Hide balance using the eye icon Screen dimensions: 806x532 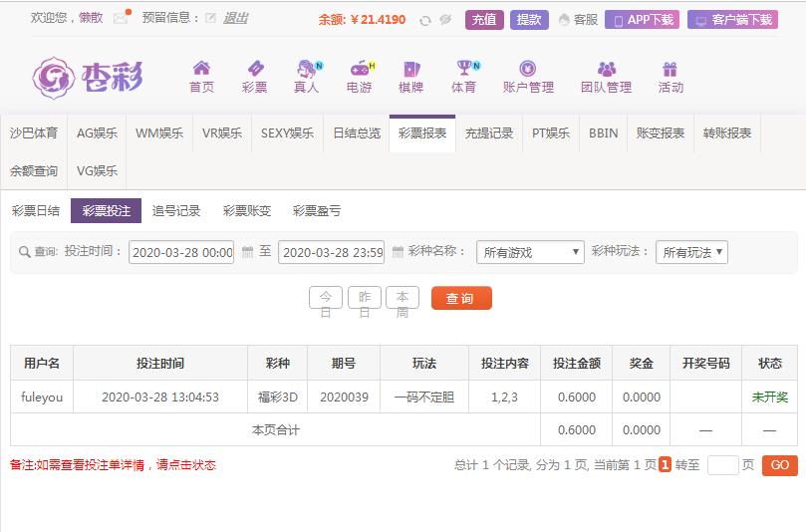pyautogui.click(x=445, y=20)
